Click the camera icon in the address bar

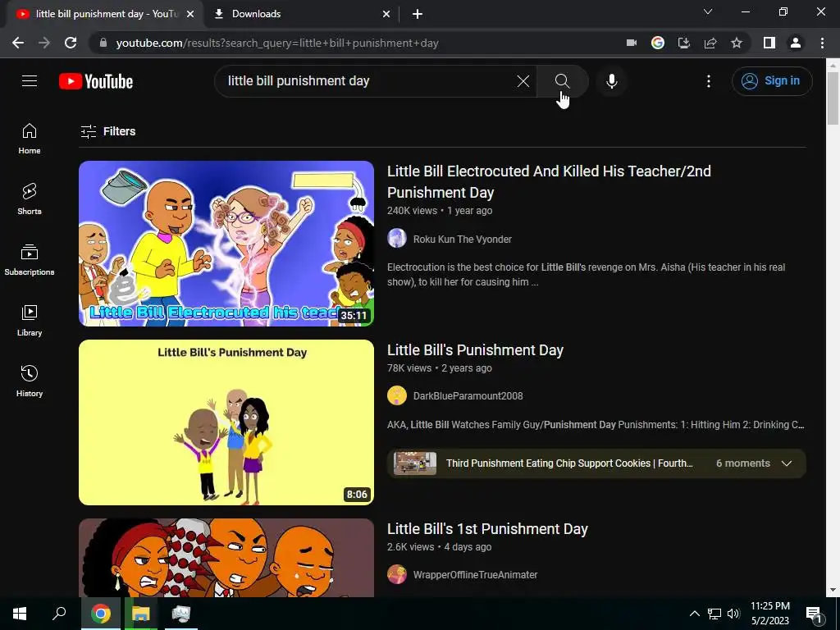[632, 43]
